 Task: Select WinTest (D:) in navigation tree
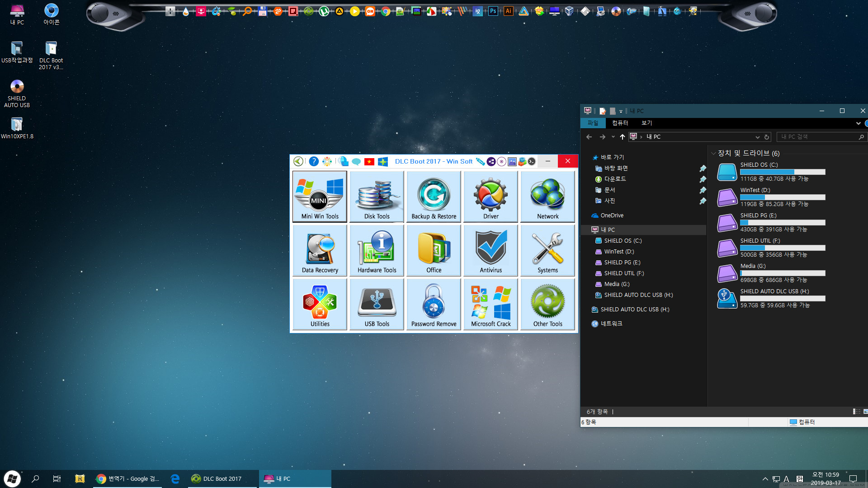[619, 252]
